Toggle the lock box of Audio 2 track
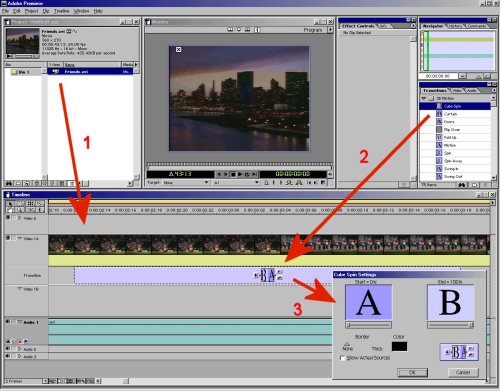This screenshot has width=500, height=391. (x=14, y=349)
